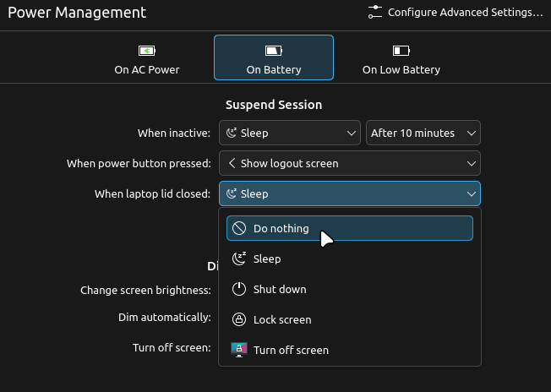Image resolution: width=551 pixels, height=392 pixels.
Task: Click the Turn off screen label on left
Action: point(172,348)
